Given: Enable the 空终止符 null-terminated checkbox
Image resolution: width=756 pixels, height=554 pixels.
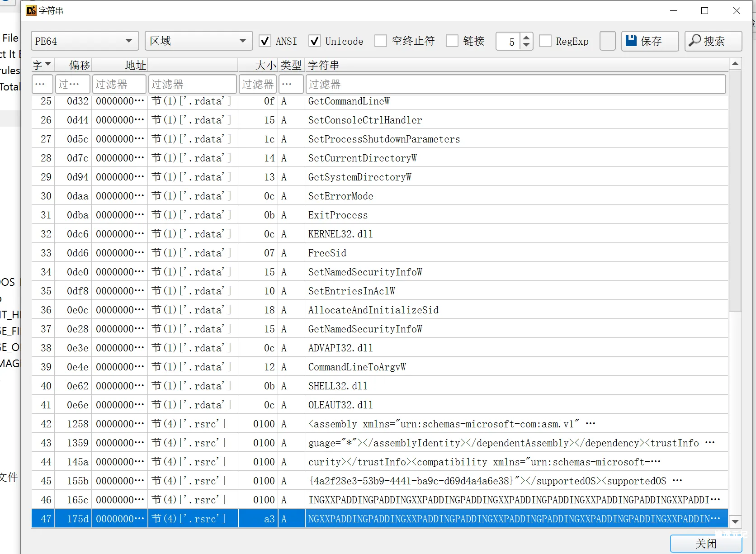Looking at the screenshot, I should (381, 41).
